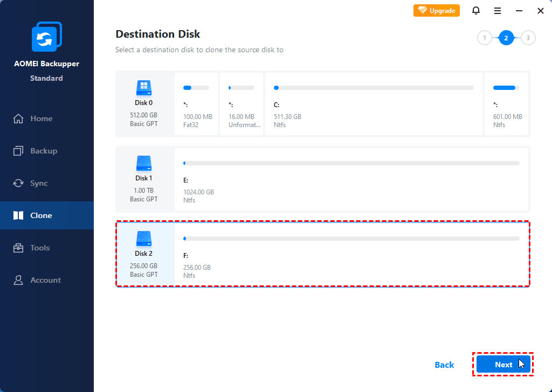
Task: Click the AOMEI Backupper logo icon
Action: point(47,37)
